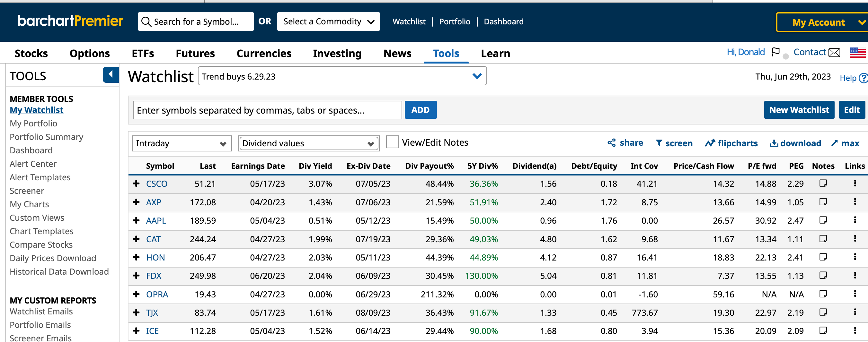The image size is (868, 342).
Task: Click the Contact envelope icon
Action: [x=834, y=53]
